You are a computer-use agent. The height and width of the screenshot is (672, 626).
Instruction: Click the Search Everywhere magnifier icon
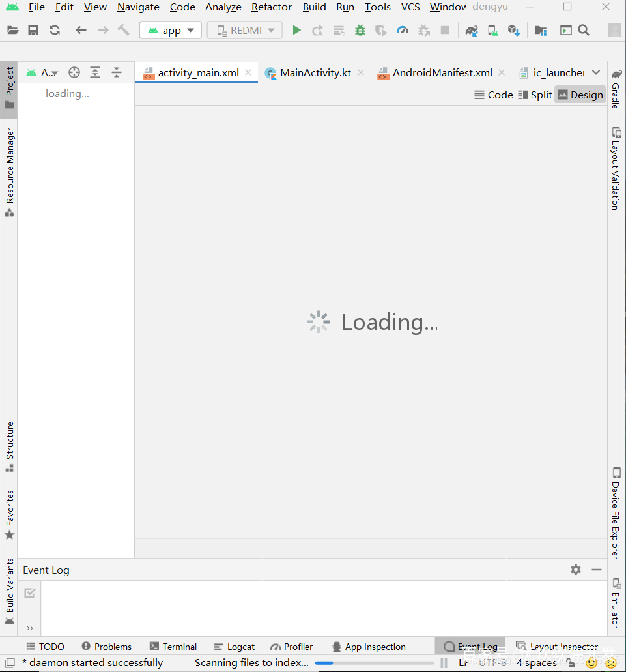[x=584, y=31]
